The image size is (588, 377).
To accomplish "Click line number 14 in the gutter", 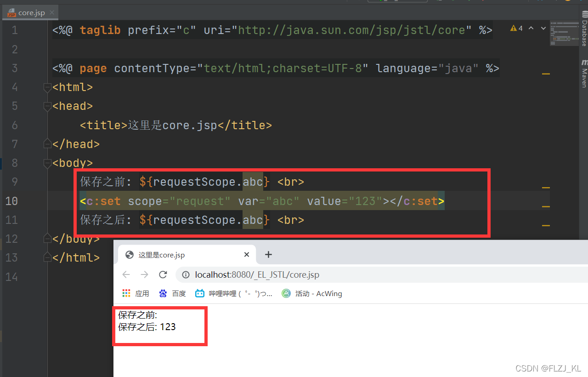I will (x=11, y=277).
